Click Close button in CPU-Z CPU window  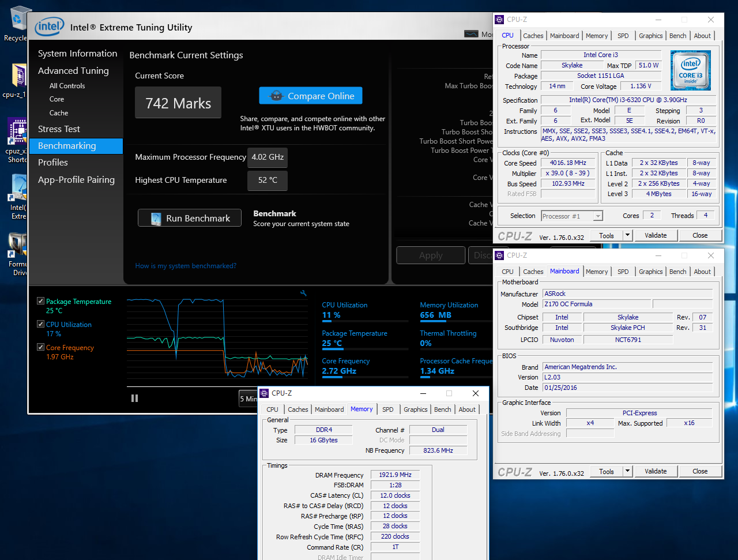click(x=700, y=235)
